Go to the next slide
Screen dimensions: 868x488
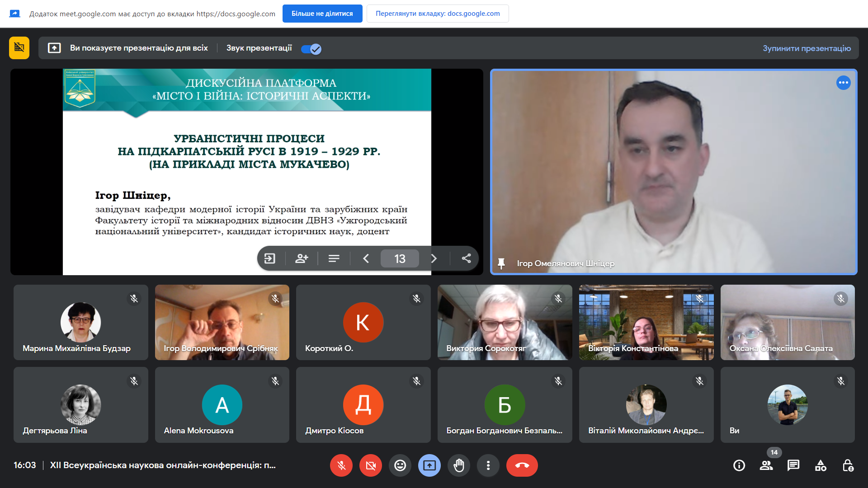[x=434, y=258]
